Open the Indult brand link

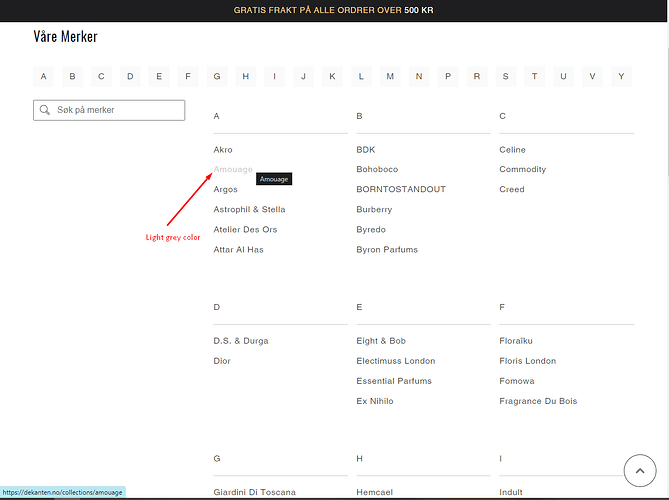[511, 492]
